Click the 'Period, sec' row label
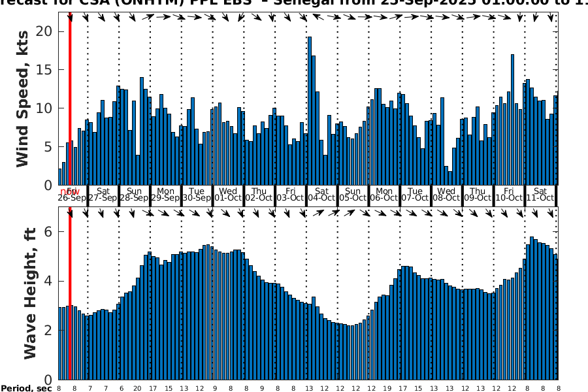This screenshot has height=392, width=588. click(26, 388)
